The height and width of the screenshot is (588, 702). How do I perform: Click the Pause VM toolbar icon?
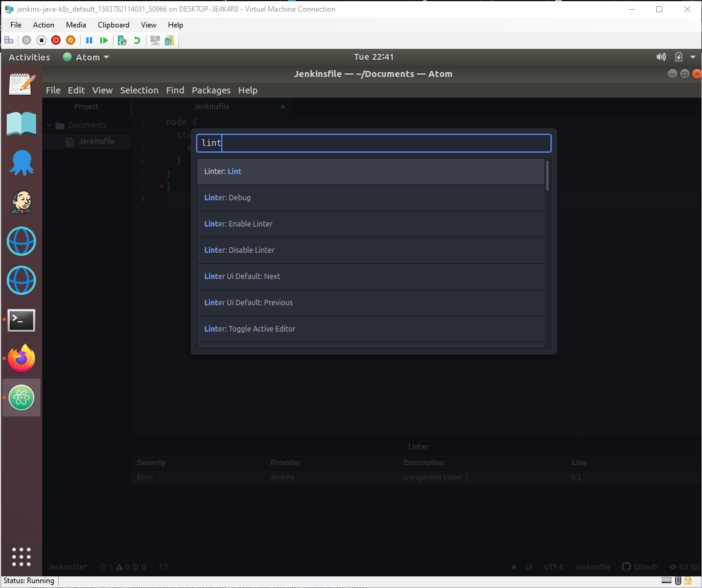[x=89, y=40]
